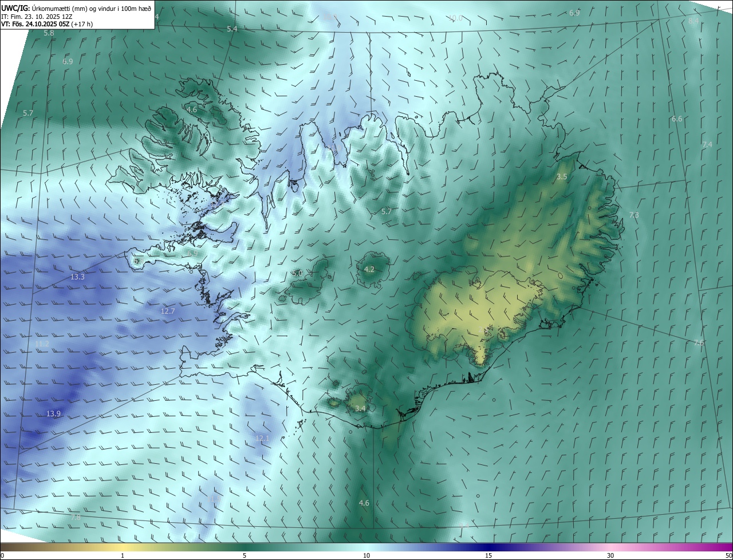Viewport: 733px width, 560px height.
Task: Click the 12.7 value label
Action: pos(168,311)
